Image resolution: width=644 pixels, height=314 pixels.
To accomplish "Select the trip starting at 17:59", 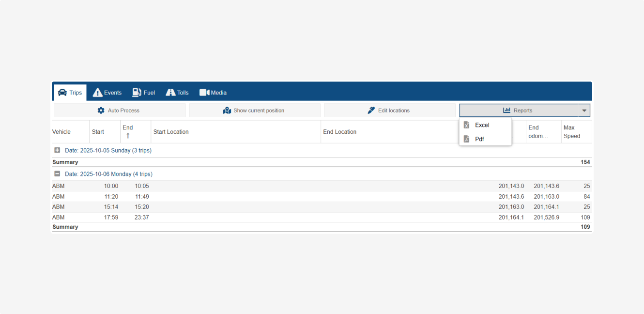I will [x=111, y=218].
